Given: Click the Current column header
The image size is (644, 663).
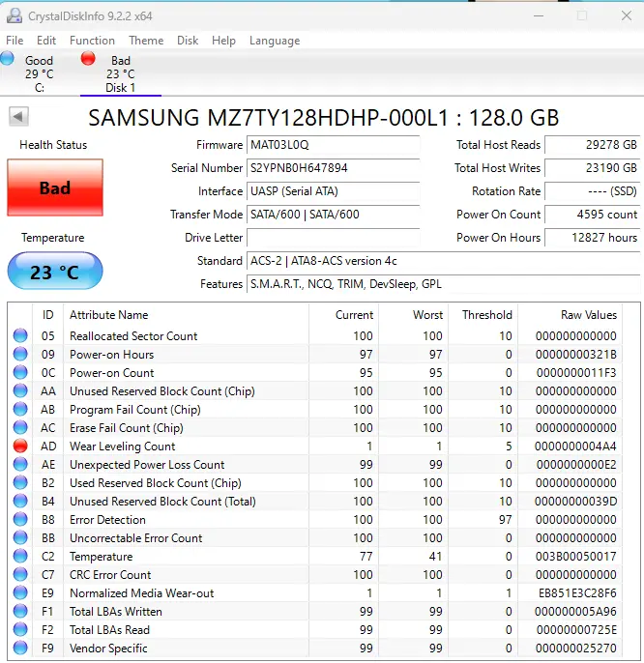Looking at the screenshot, I should point(343,315).
